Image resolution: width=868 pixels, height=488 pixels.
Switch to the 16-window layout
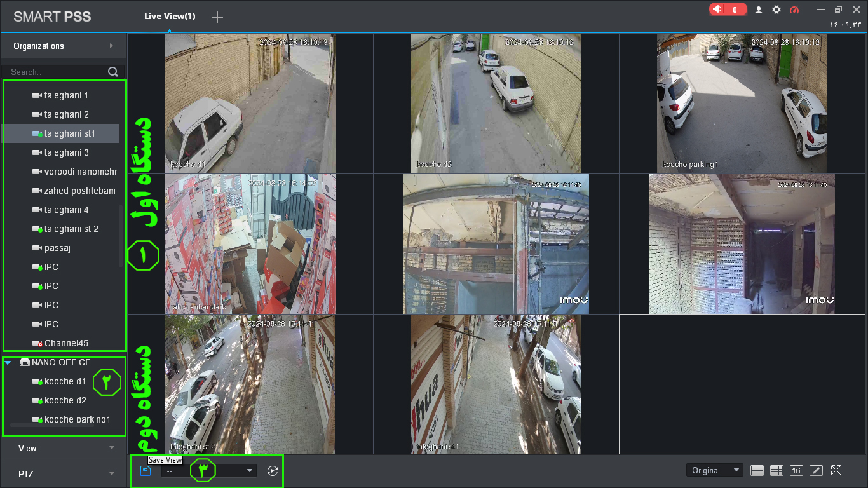pyautogui.click(x=796, y=470)
